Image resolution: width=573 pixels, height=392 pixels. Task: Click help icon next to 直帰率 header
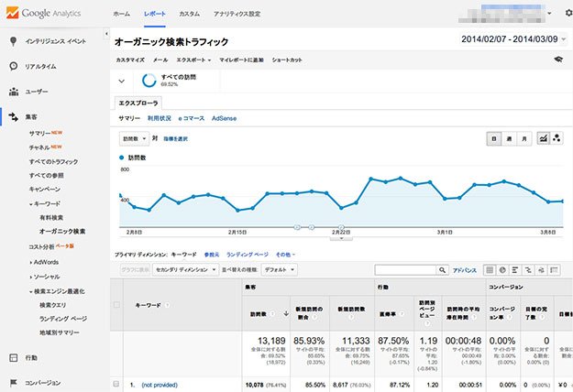coord(402,314)
